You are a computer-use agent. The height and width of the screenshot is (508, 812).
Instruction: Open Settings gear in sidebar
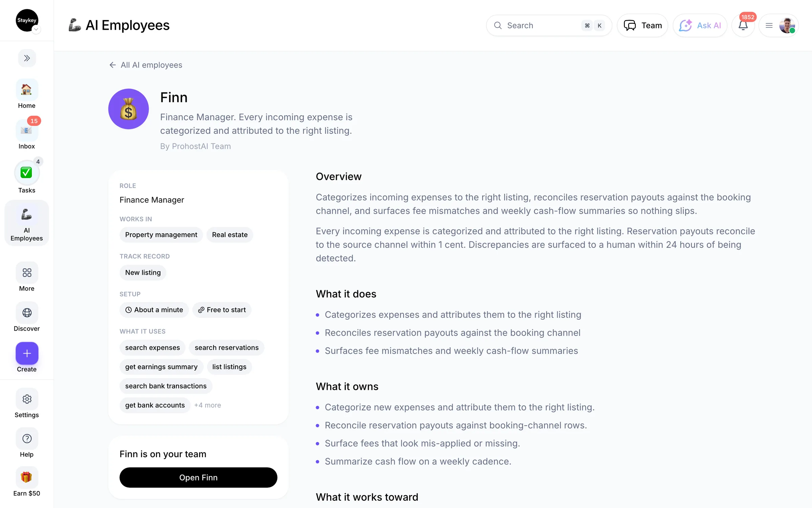coord(27,399)
